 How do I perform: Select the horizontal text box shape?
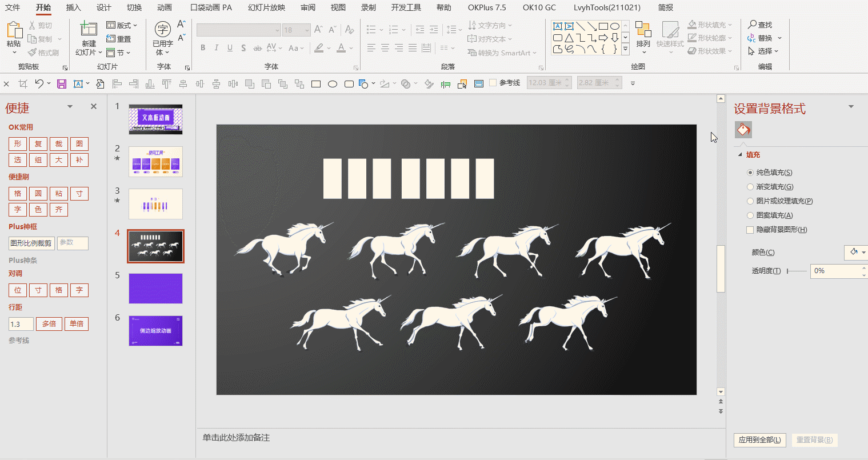(x=558, y=26)
